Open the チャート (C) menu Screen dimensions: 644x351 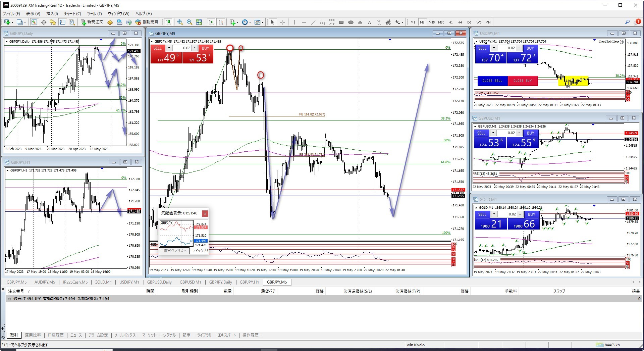(72, 14)
